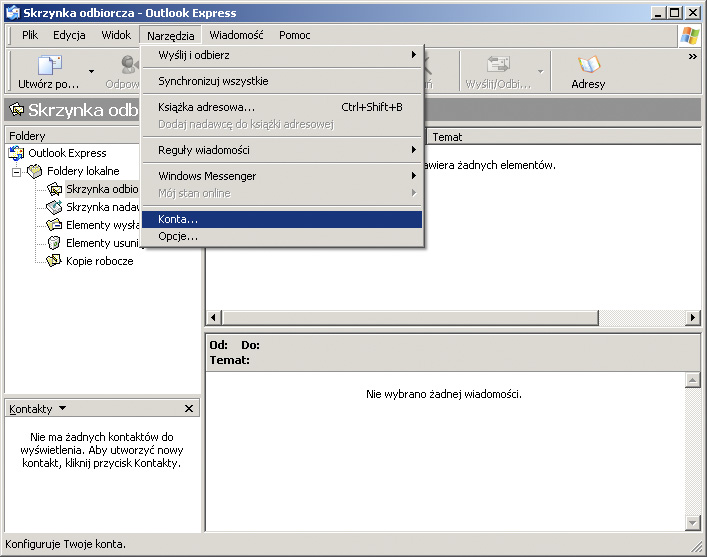Open the Adresy address book icon

588,64
